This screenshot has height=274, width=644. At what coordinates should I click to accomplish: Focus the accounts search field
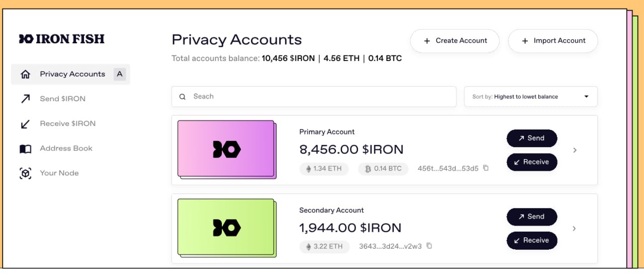(314, 97)
